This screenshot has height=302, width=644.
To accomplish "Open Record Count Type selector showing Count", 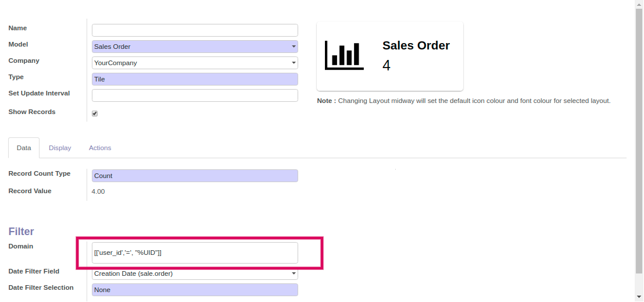I will click(x=195, y=176).
